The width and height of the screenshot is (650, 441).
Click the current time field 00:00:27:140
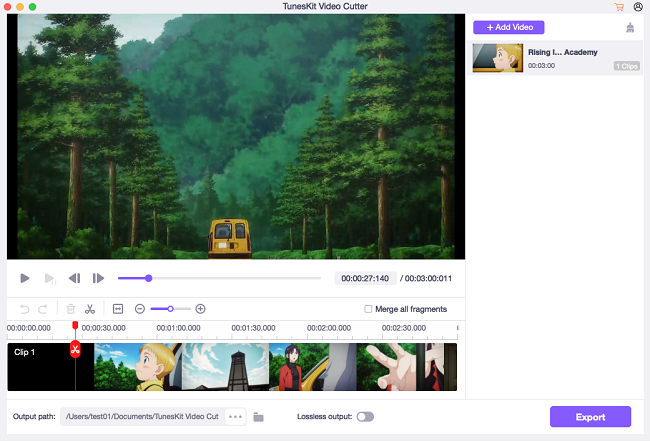point(365,279)
